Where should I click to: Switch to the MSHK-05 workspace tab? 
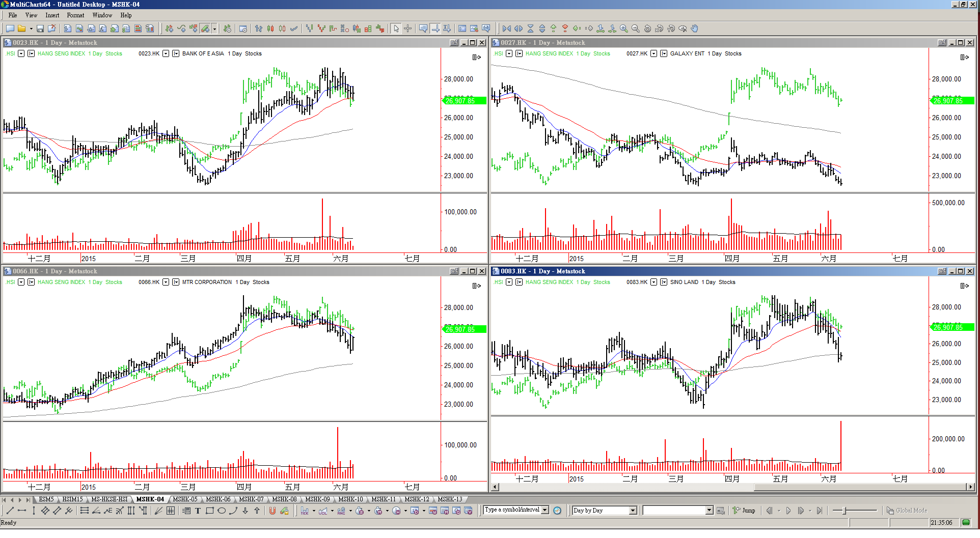click(x=185, y=499)
